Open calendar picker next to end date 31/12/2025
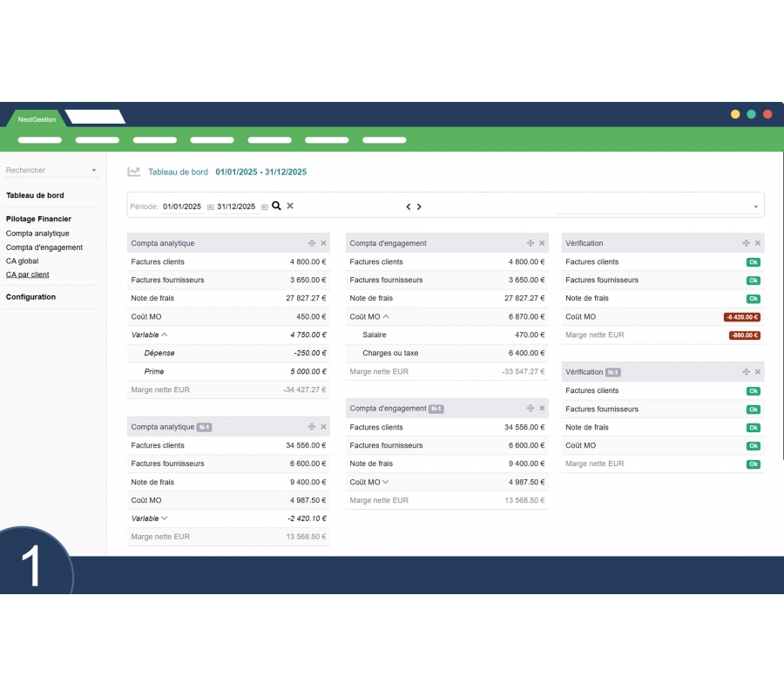This screenshot has height=697, width=784. [x=264, y=207]
